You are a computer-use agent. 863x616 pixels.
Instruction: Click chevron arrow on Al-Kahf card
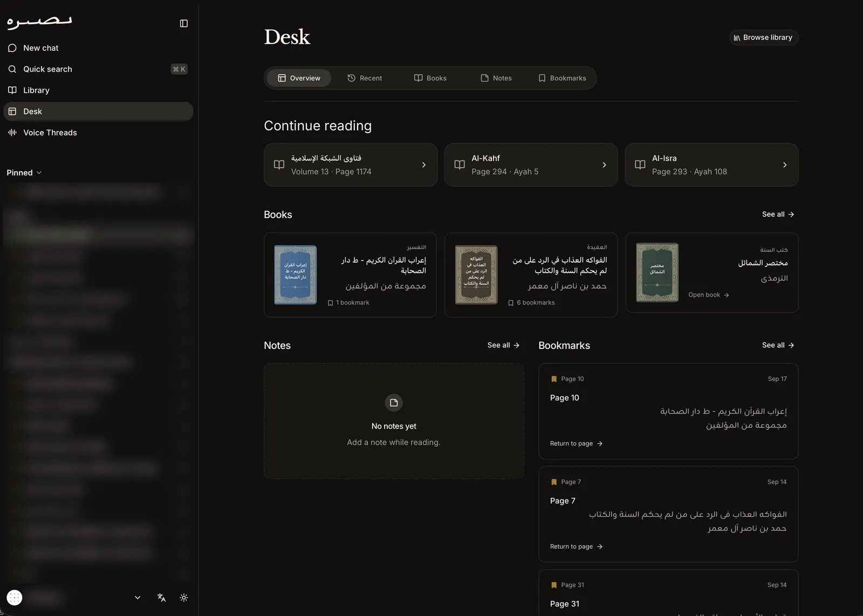click(x=604, y=165)
